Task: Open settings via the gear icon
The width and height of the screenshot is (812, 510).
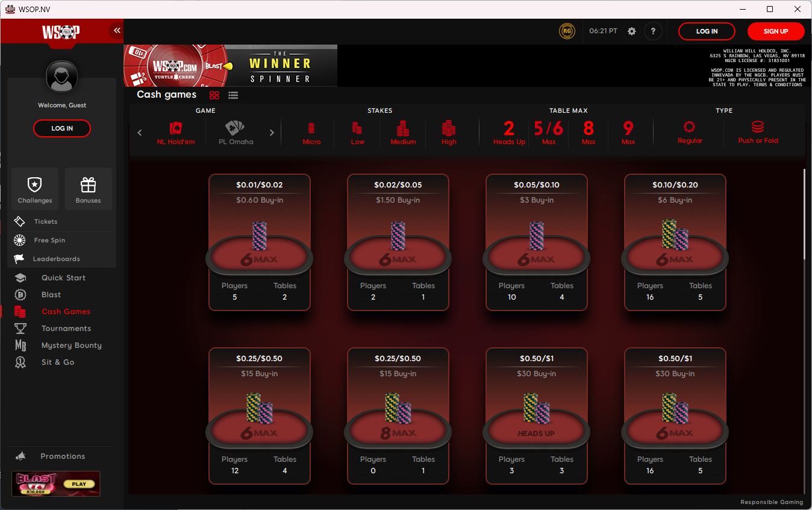Action: click(x=632, y=31)
